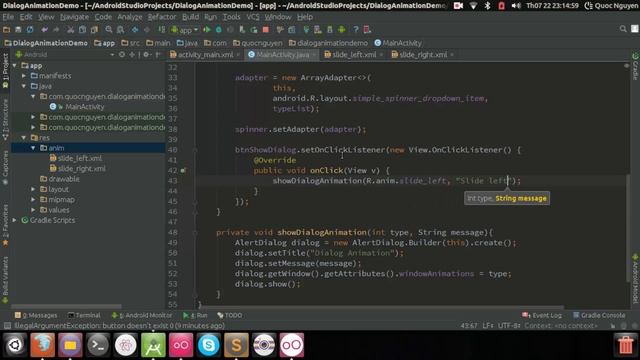Open the Event Log
Screen dimensions: 640x360
point(542,315)
